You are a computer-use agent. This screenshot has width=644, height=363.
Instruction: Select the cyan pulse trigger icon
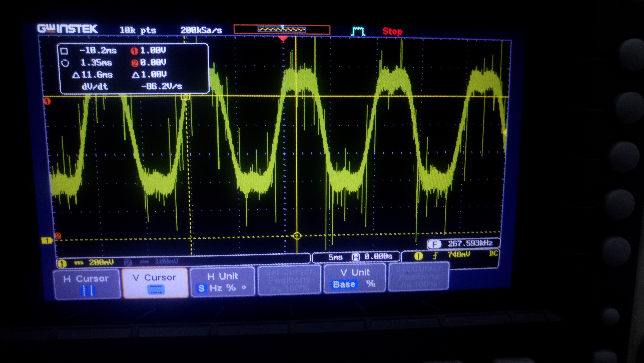358,31
